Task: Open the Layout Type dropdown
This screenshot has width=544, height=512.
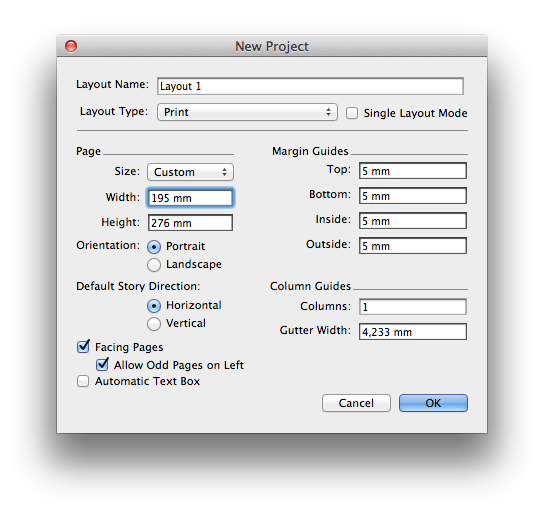Action: pyautogui.click(x=247, y=112)
